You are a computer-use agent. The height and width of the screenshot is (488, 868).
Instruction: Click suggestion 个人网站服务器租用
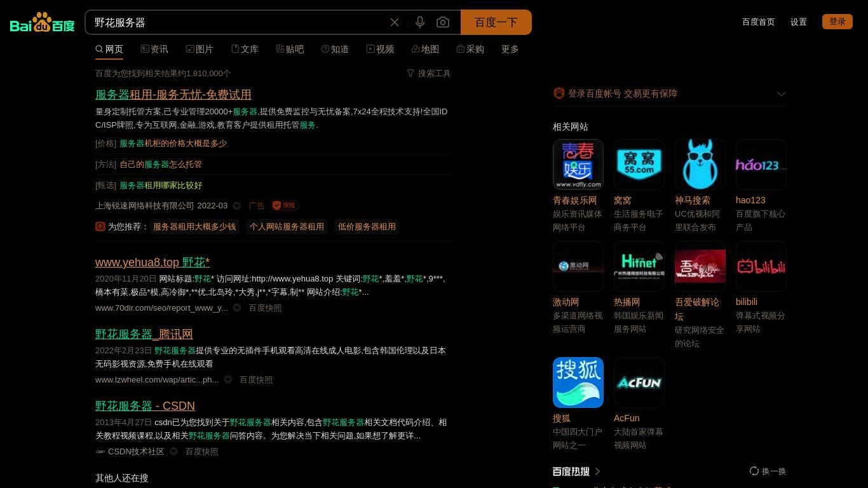tap(287, 227)
